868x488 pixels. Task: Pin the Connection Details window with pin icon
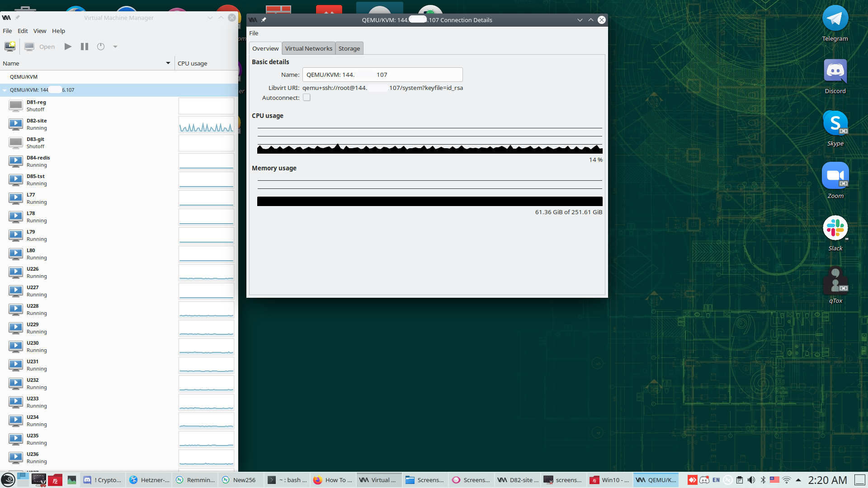[x=264, y=20]
